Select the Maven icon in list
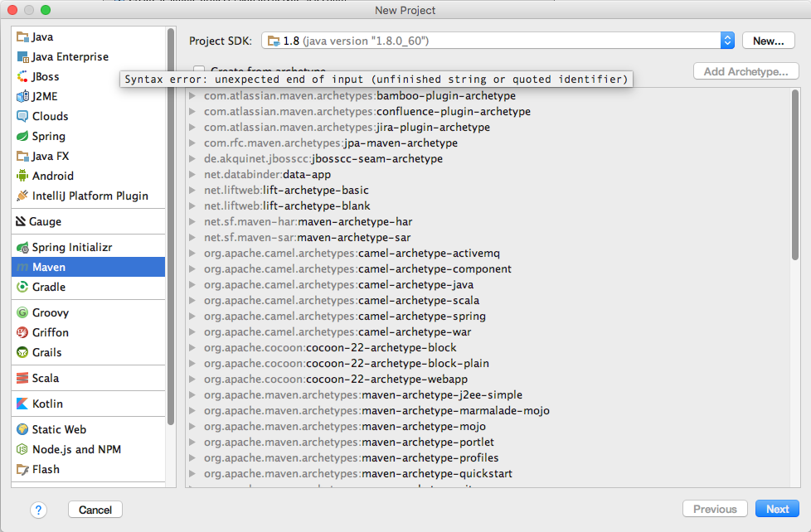The image size is (811, 532). point(22,268)
